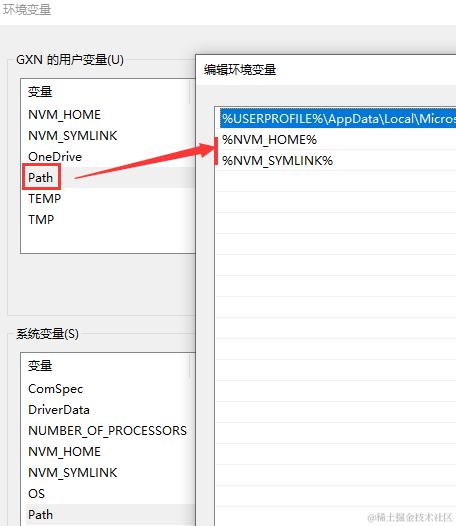Click first empty row below %NVM_SYMLINK%
456x526 pixels.
point(336,181)
